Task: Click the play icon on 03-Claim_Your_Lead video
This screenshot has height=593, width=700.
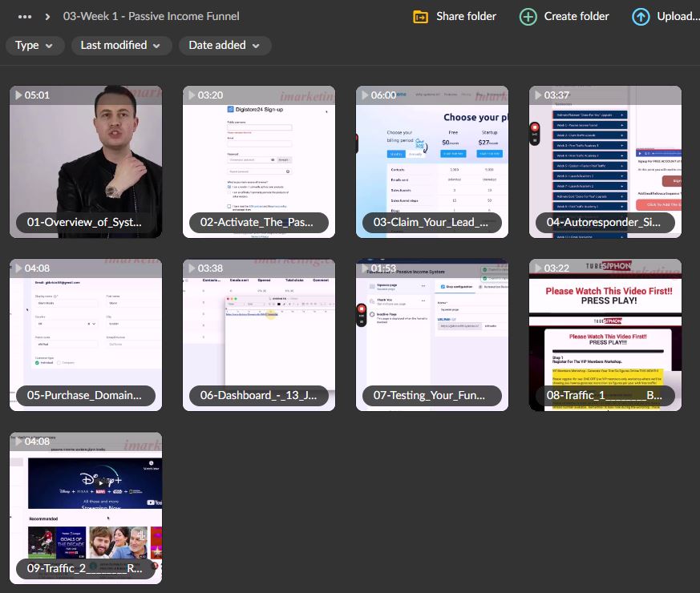Action: 366,95
